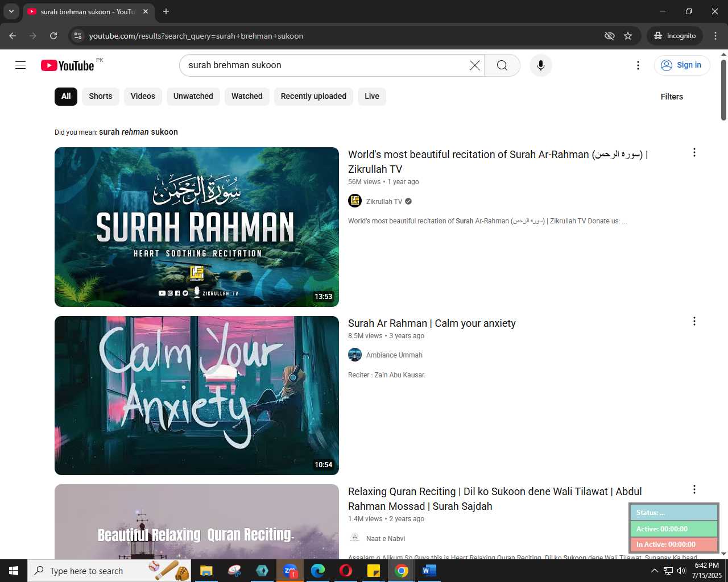Image resolution: width=728 pixels, height=582 pixels.
Task: Select the Shorts filter chip
Action: click(x=101, y=96)
